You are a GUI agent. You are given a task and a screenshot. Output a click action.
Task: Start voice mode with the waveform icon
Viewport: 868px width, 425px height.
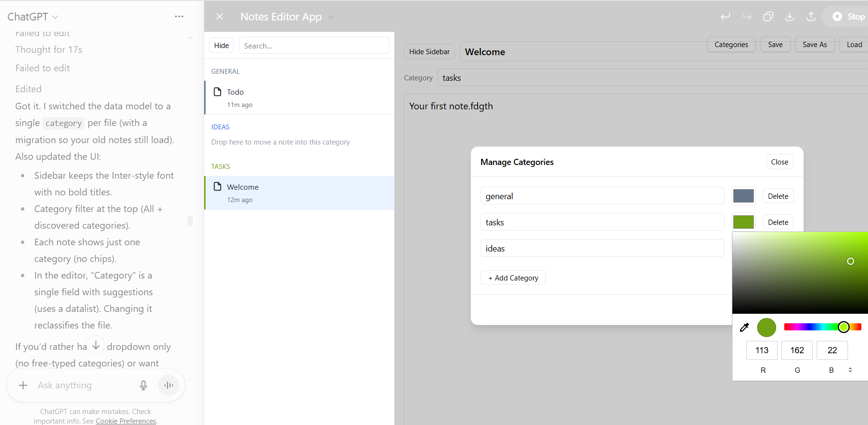pyautogui.click(x=168, y=385)
